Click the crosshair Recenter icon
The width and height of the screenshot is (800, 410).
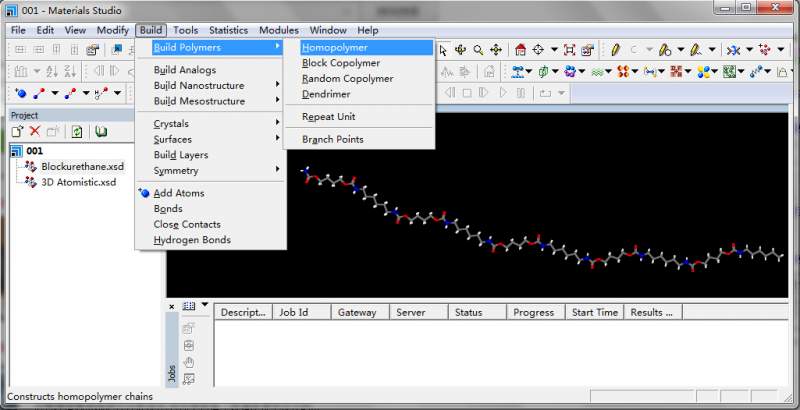point(538,49)
